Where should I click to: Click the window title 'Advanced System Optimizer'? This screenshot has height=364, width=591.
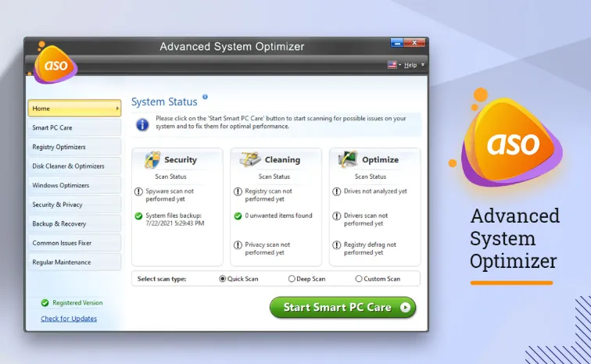232,47
